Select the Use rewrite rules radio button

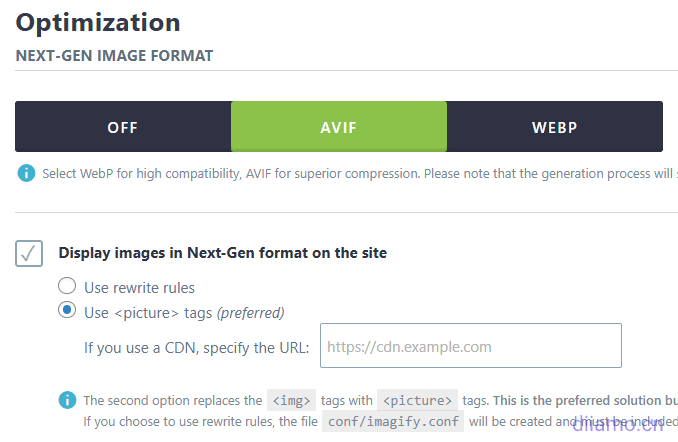(x=67, y=287)
